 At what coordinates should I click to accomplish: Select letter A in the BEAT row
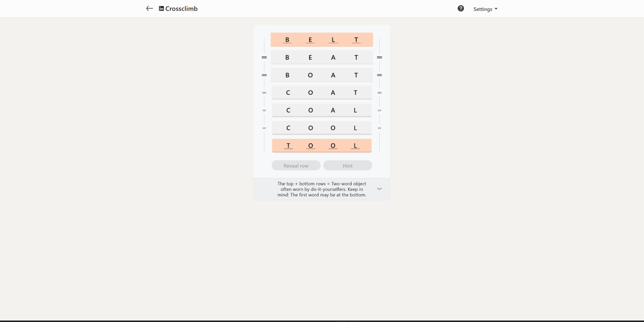(x=333, y=57)
